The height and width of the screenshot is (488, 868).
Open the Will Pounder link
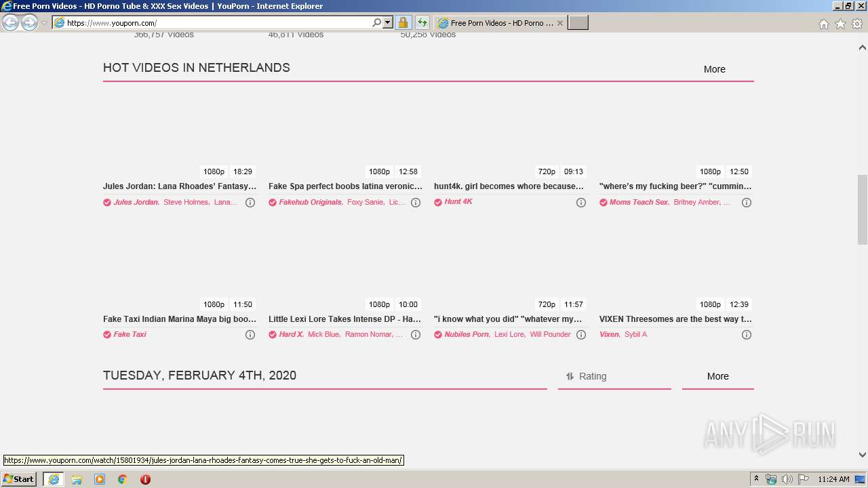550,334
